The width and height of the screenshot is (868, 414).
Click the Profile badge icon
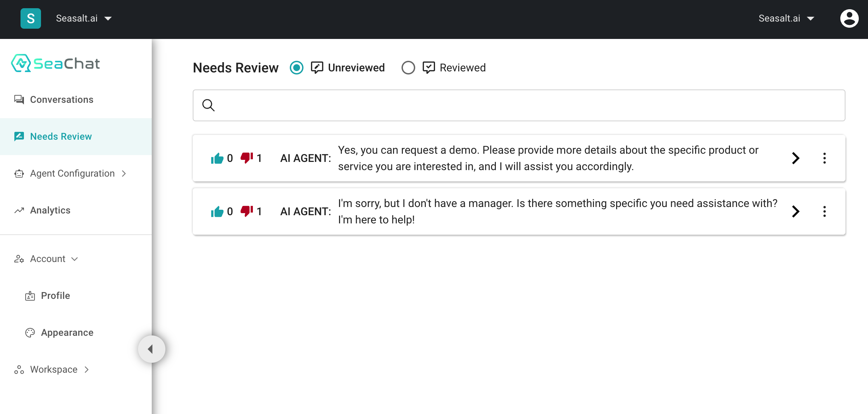30,295
